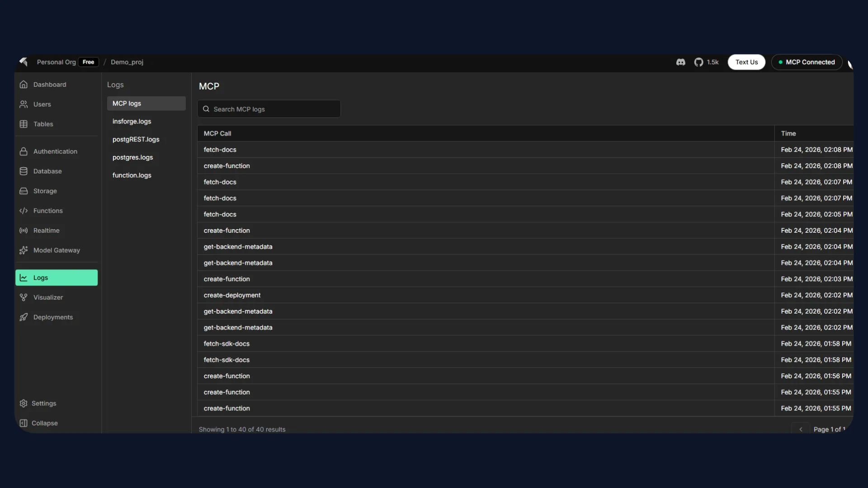Click the Text Us button
Screen dimensions: 868x488
pyautogui.click(x=746, y=62)
